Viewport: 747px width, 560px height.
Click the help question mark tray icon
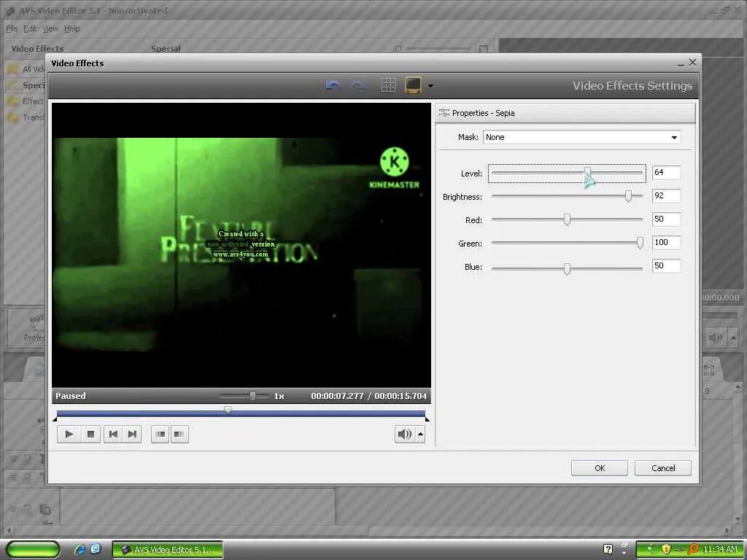coord(608,550)
